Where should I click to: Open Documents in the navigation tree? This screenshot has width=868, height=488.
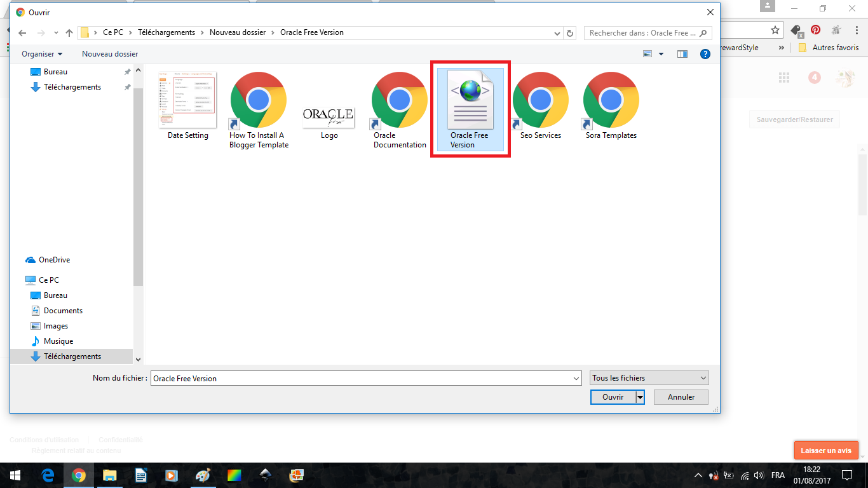(63, 311)
